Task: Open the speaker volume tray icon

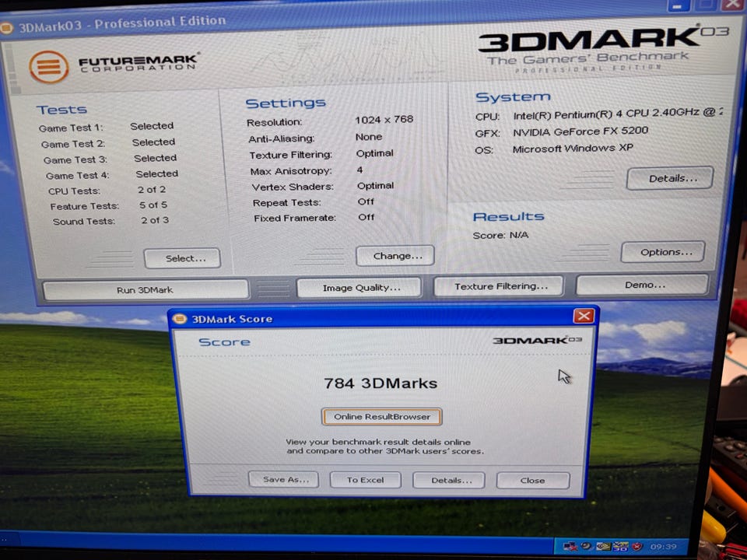Action: pyautogui.click(x=587, y=546)
